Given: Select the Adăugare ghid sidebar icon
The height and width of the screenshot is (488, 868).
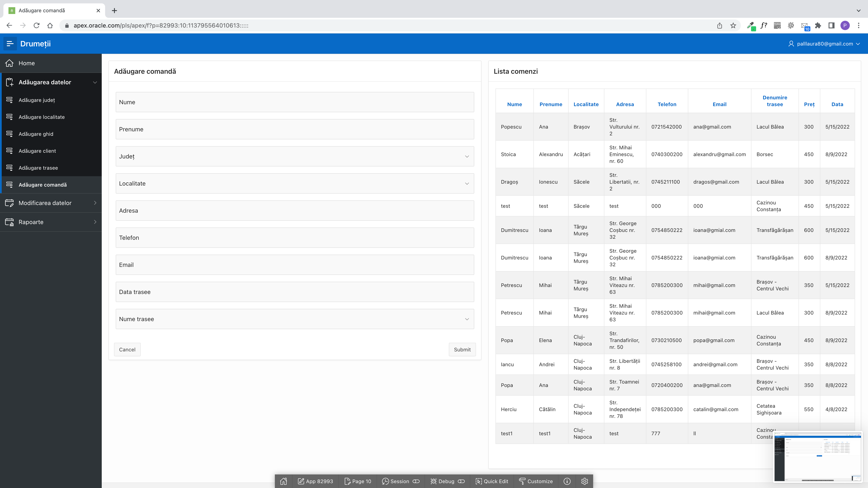Looking at the screenshot, I should pos(10,134).
